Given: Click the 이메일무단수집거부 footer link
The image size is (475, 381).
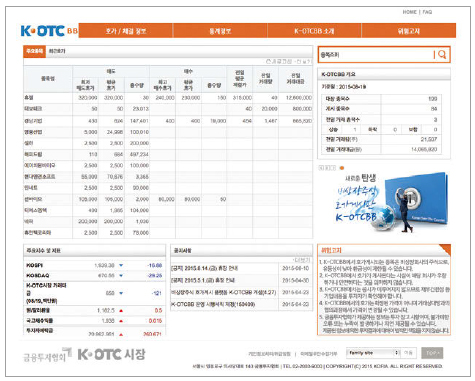Looking at the screenshot, I should tap(319, 354).
